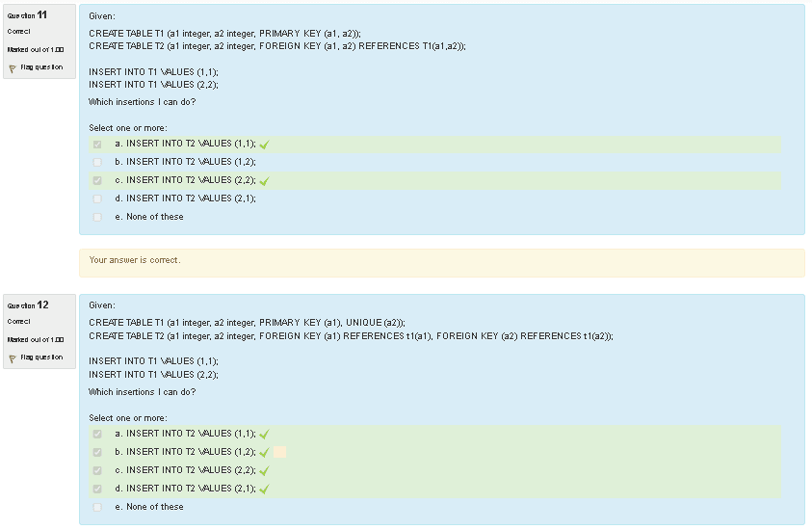812x530 pixels.
Task: Click the green checkmark beside Question 12 option d
Action: tap(263, 490)
